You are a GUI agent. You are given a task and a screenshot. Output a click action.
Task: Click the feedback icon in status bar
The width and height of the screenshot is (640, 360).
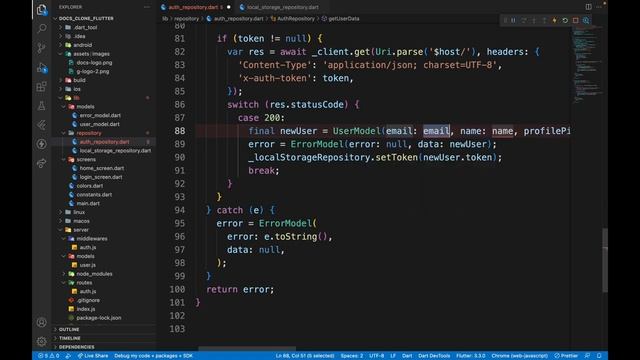587,356
